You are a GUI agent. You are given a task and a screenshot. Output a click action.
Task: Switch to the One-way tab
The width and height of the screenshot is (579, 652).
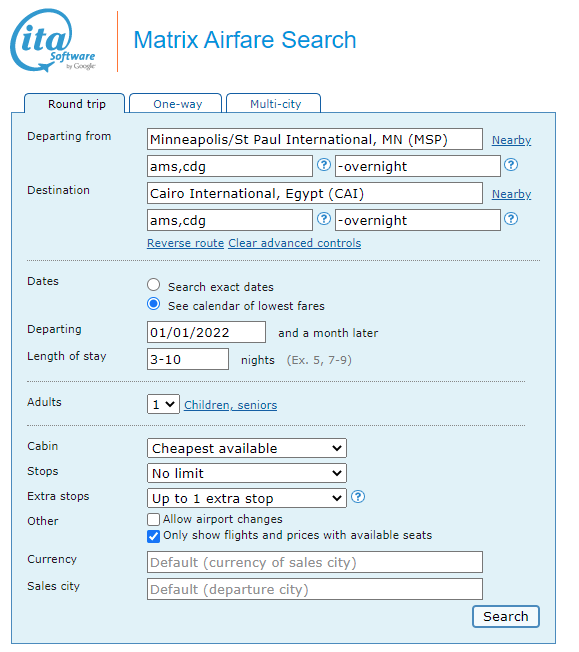point(176,104)
